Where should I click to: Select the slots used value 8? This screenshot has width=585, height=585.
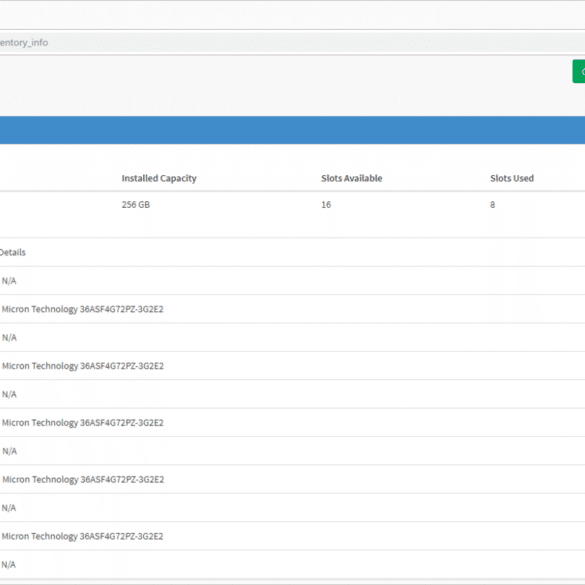tap(492, 205)
